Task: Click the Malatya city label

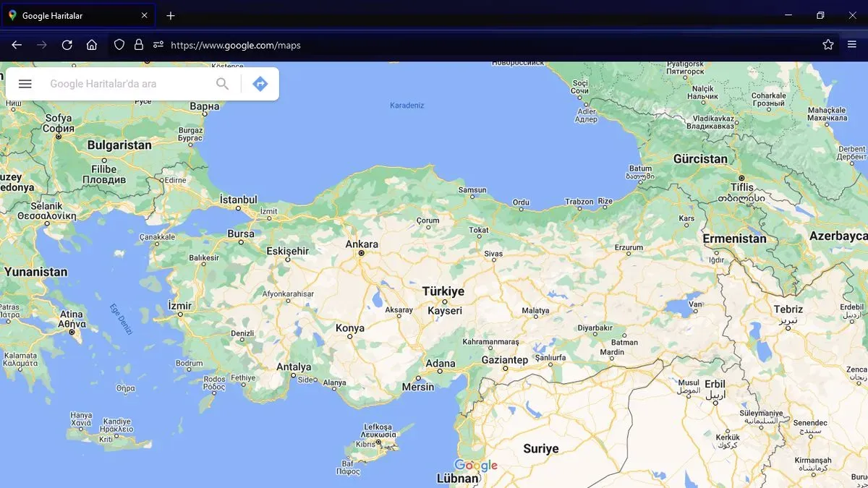Action: (535, 311)
